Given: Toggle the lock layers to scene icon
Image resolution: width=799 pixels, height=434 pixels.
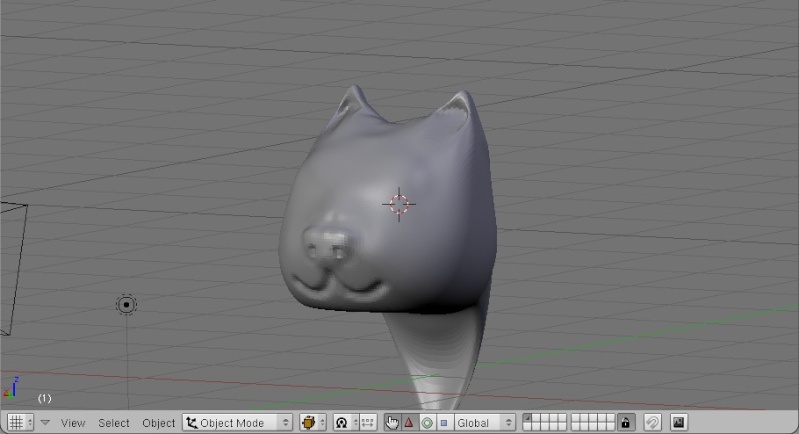Looking at the screenshot, I should (625, 422).
